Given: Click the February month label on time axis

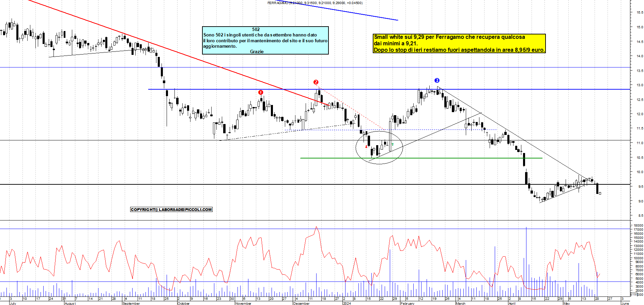Looking at the screenshot, I should tap(408, 303).
